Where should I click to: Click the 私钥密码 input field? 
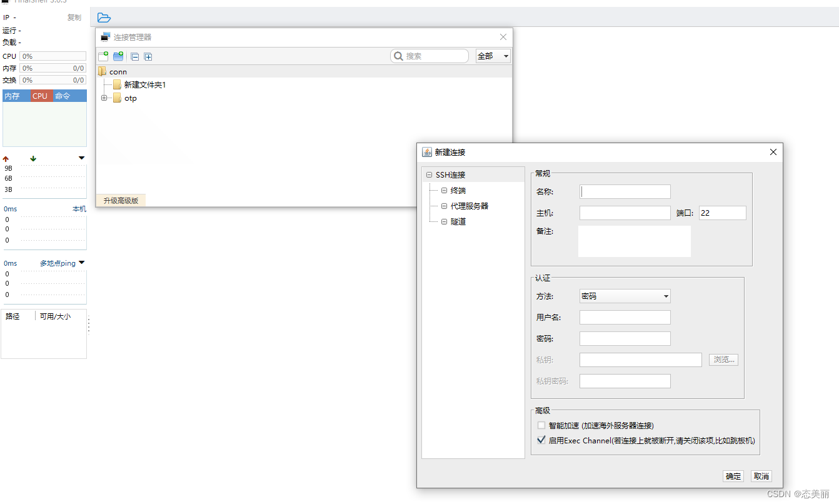[x=625, y=381]
